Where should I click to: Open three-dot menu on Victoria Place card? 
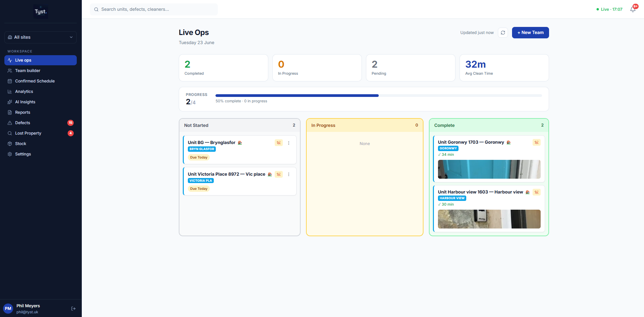click(289, 174)
